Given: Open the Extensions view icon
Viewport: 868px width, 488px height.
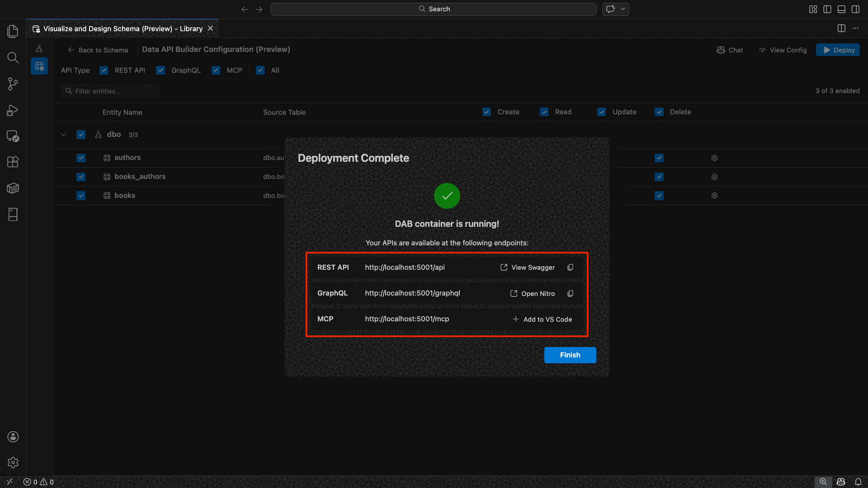Looking at the screenshot, I should pyautogui.click(x=13, y=162).
